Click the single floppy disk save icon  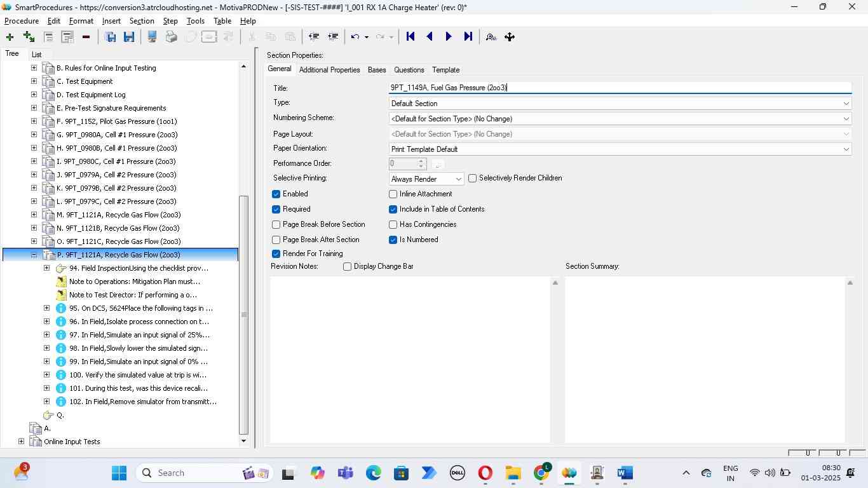click(x=129, y=37)
